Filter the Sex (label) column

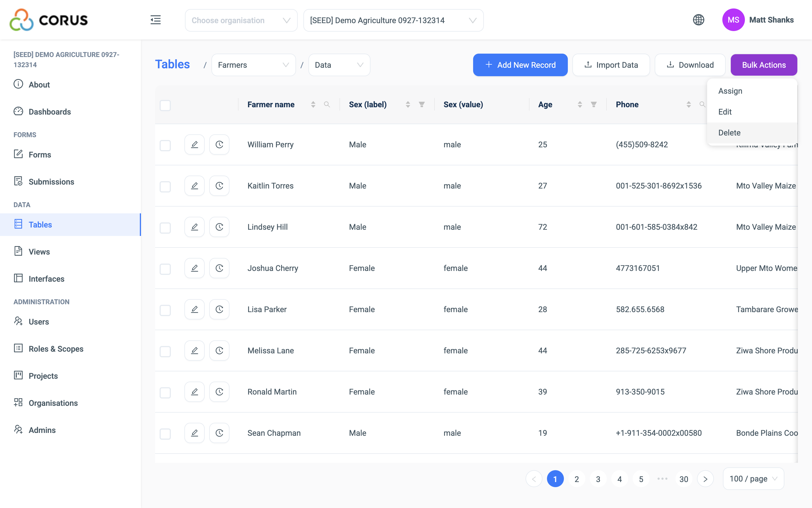[422, 104]
